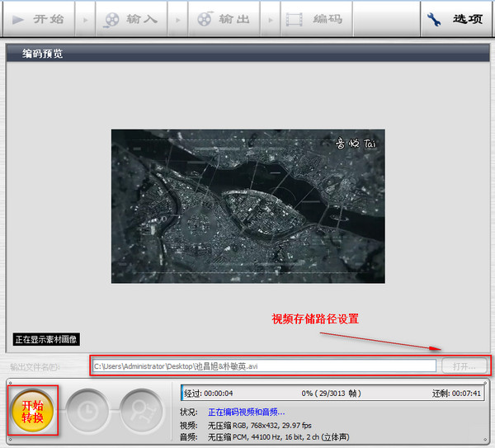Click the blue wrench options icon

[x=434, y=20]
